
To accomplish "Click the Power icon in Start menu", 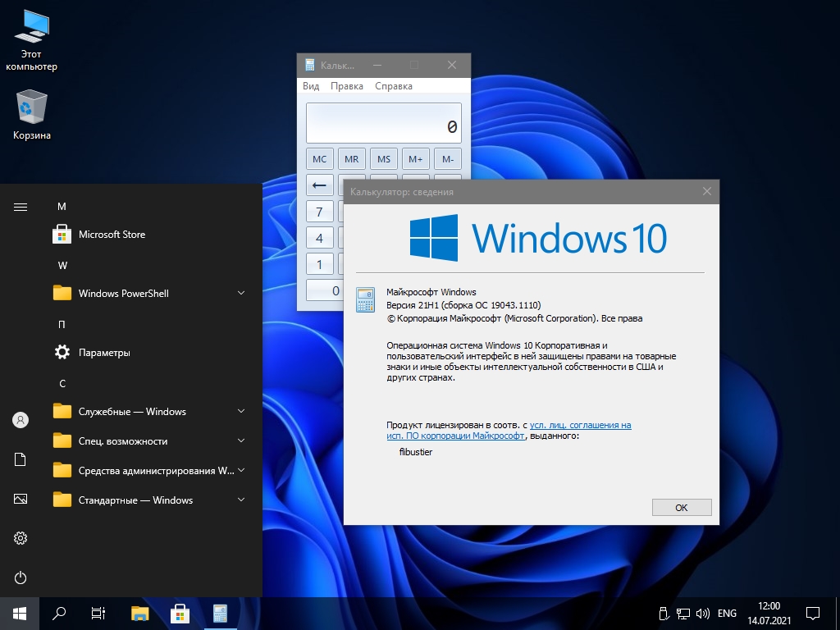I will pyautogui.click(x=21, y=577).
